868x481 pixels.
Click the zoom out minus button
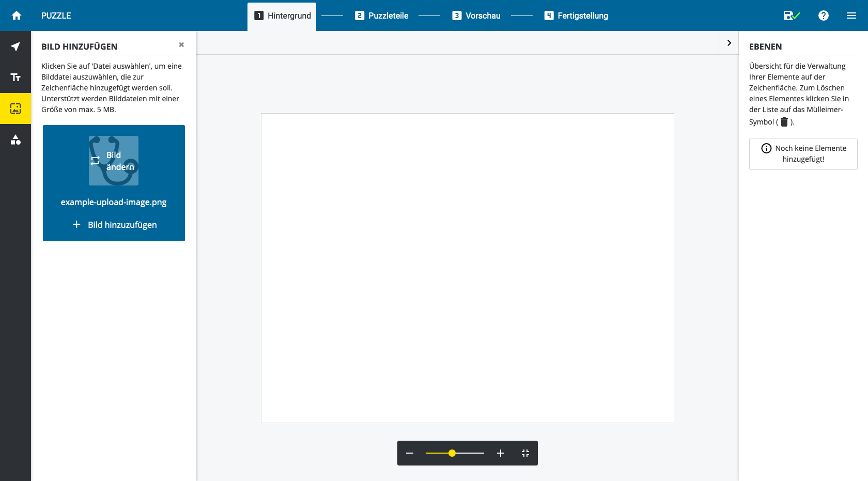pyautogui.click(x=410, y=453)
